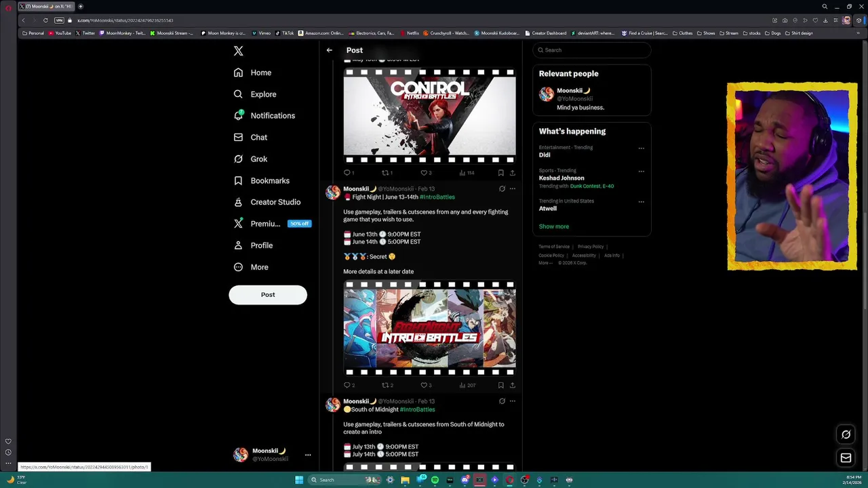Reply to the Control post
Viewport: 868px width, 488px height.
(x=349, y=173)
